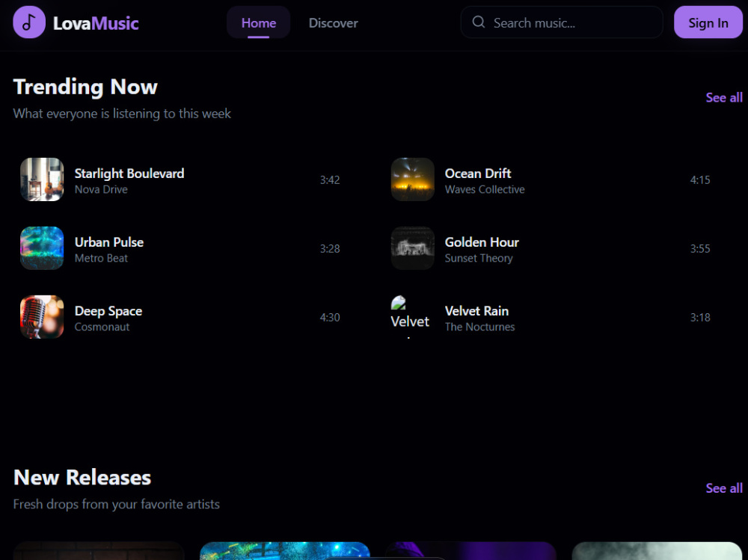
Task: Select Urban Pulse album thumbnail
Action: pos(42,248)
